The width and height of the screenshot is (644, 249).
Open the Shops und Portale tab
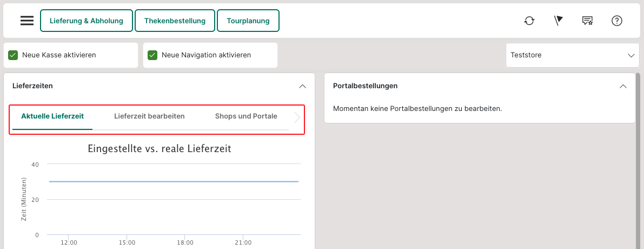coord(246,116)
